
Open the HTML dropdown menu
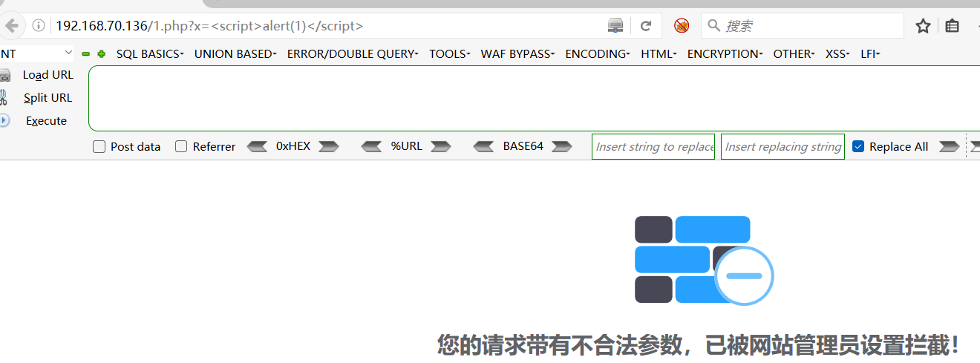[659, 54]
